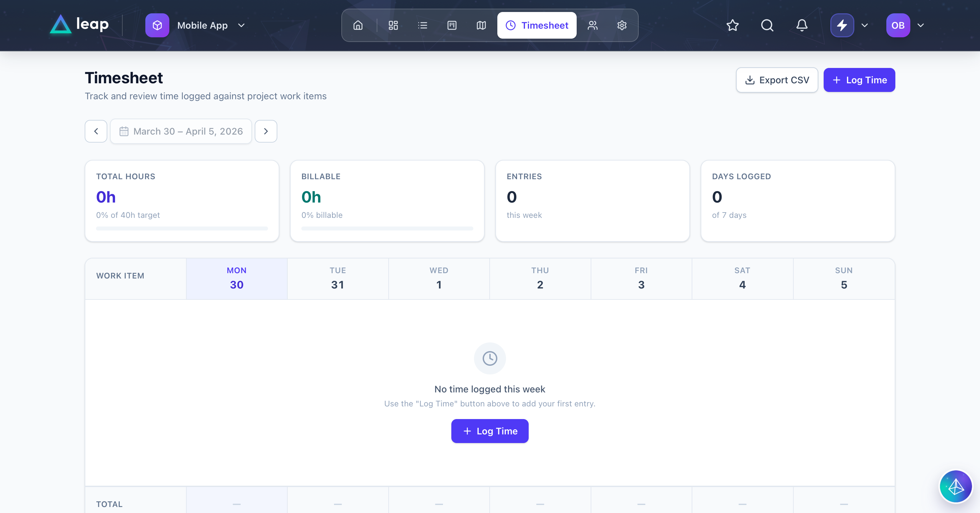This screenshot has width=980, height=513.
Task: Open the Home view in the navigation bar
Action: click(358, 25)
